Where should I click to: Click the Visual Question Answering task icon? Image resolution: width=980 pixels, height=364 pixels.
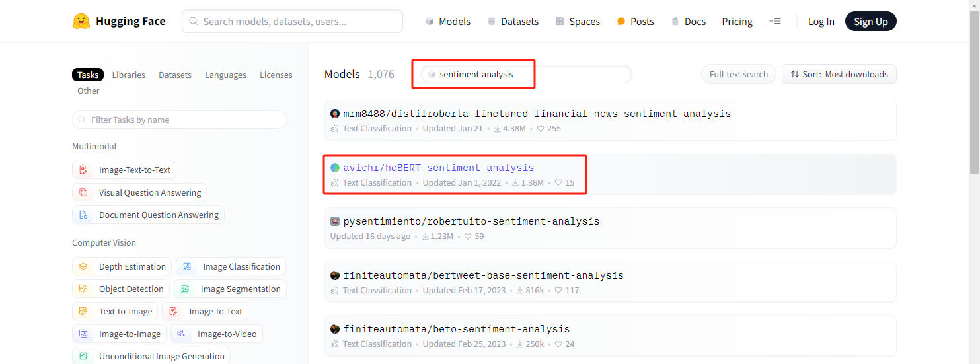click(83, 192)
